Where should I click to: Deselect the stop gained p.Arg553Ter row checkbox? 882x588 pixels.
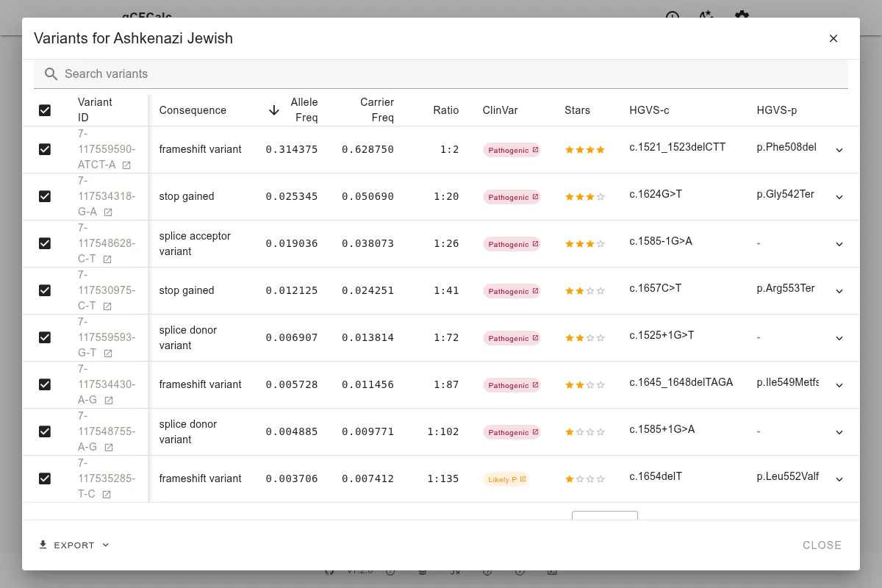[x=45, y=290]
